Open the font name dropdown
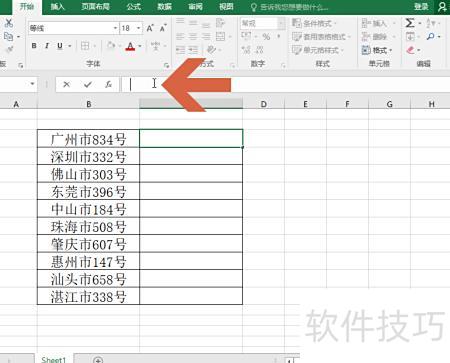 tap(115, 28)
